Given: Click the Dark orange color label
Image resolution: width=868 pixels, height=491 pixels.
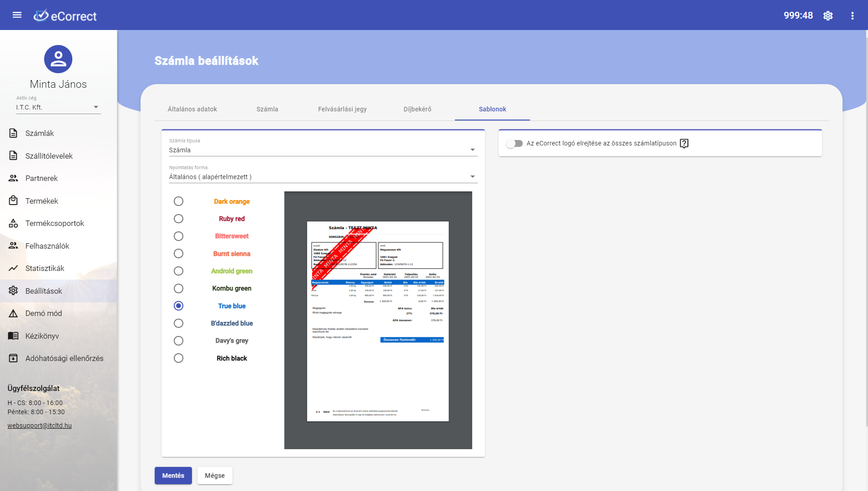Looking at the screenshot, I should 232,201.
